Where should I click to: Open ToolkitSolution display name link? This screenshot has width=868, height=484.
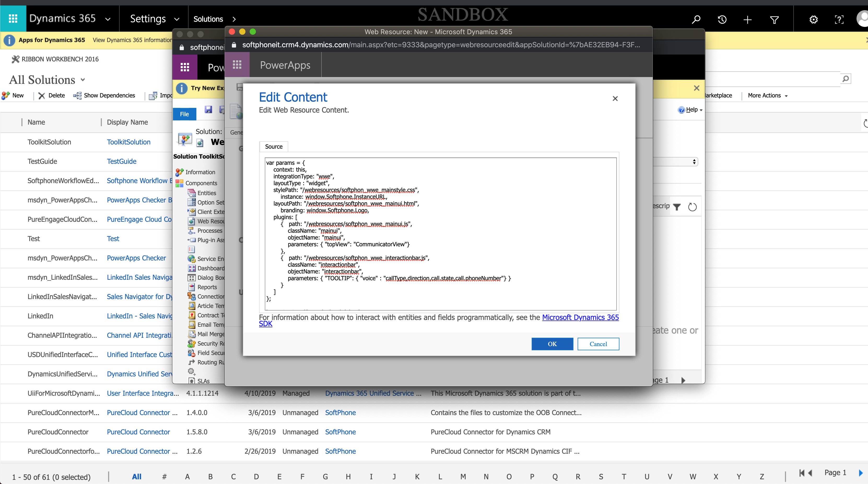point(128,142)
